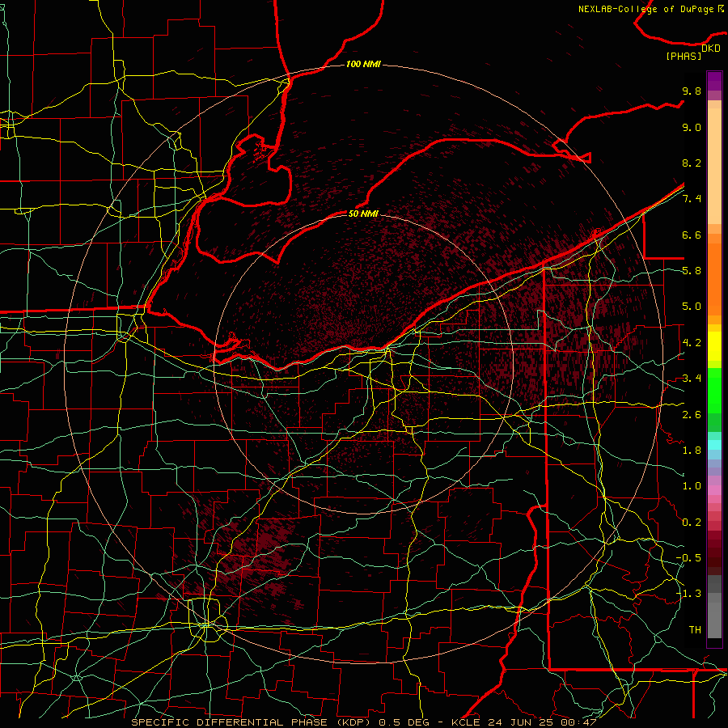The width and height of the screenshot is (728, 728).
Task: Click the 100 NMI range ring label
Action: point(363,64)
